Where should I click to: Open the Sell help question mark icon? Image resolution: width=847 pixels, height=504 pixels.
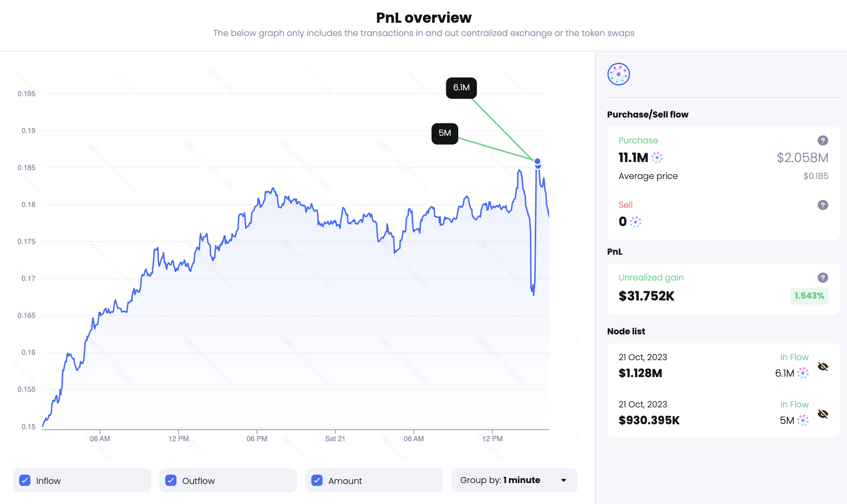(823, 205)
